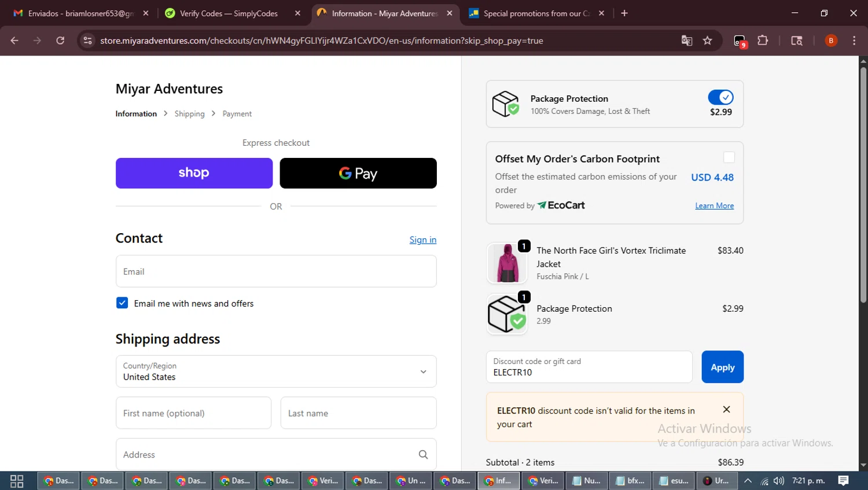Open the volume tray icon
Screen dimensions: 868x490
(x=779, y=481)
